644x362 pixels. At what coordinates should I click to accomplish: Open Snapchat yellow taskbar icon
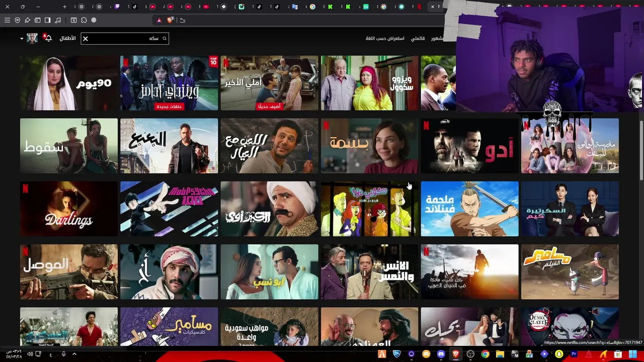(x=558, y=354)
